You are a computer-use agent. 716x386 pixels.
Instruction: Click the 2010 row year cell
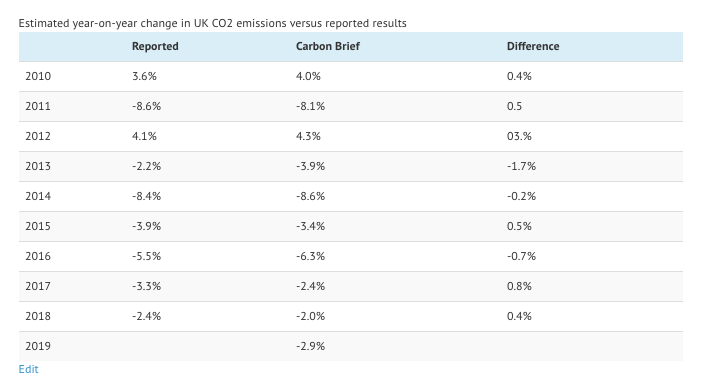38,76
